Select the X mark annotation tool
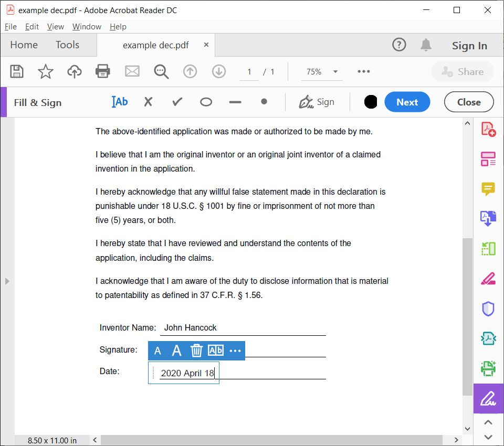The image size is (504, 446). tap(148, 102)
